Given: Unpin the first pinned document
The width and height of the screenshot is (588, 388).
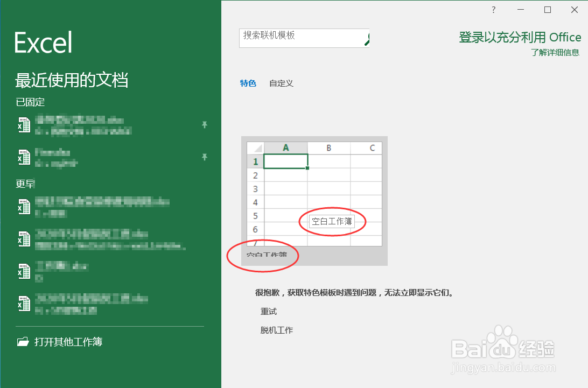Looking at the screenshot, I should coord(205,125).
